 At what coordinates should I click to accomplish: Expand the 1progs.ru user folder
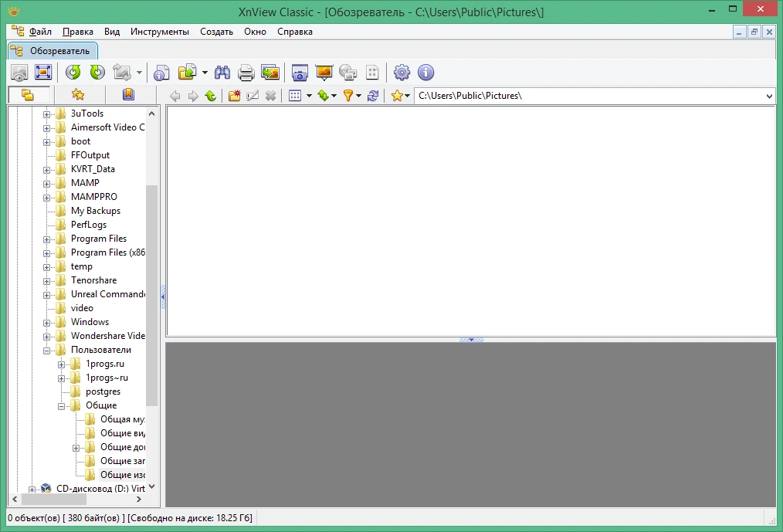click(x=62, y=364)
